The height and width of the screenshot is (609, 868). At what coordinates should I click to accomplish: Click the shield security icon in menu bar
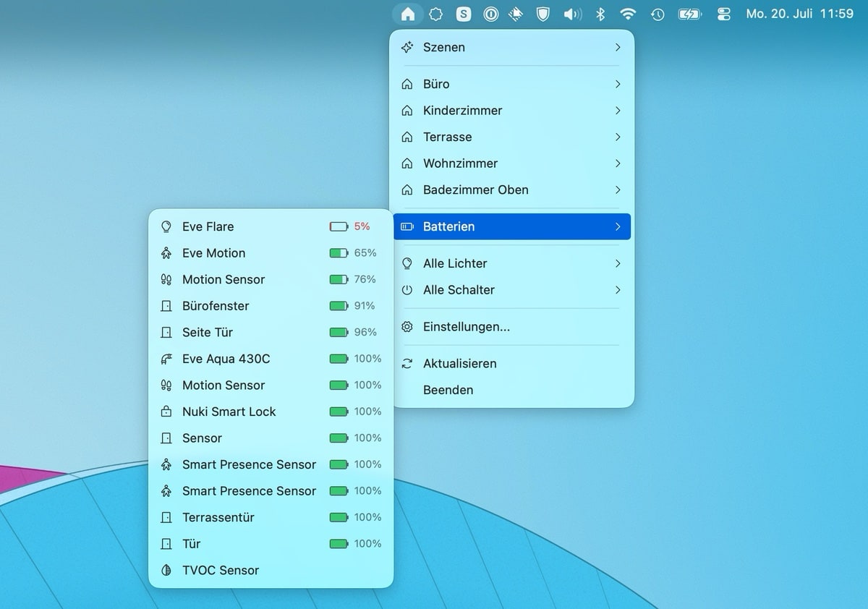pos(543,14)
